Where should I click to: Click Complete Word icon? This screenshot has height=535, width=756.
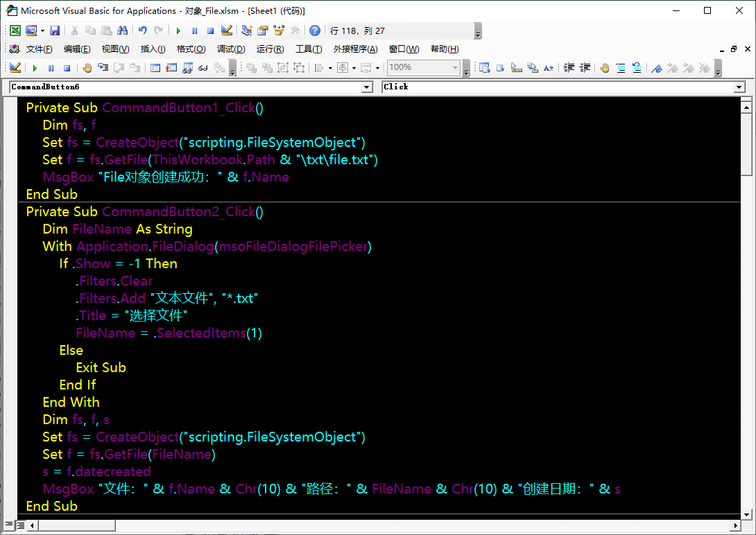548,68
